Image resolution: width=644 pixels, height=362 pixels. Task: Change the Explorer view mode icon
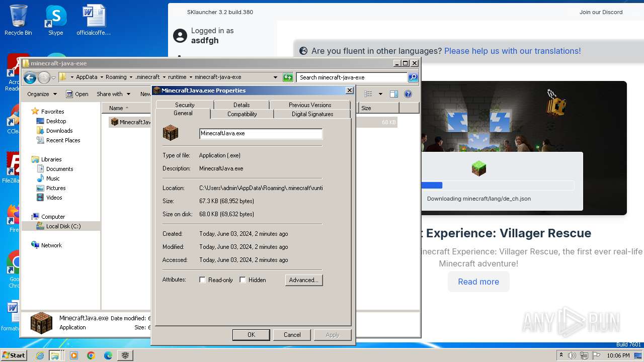pyautogui.click(x=368, y=94)
